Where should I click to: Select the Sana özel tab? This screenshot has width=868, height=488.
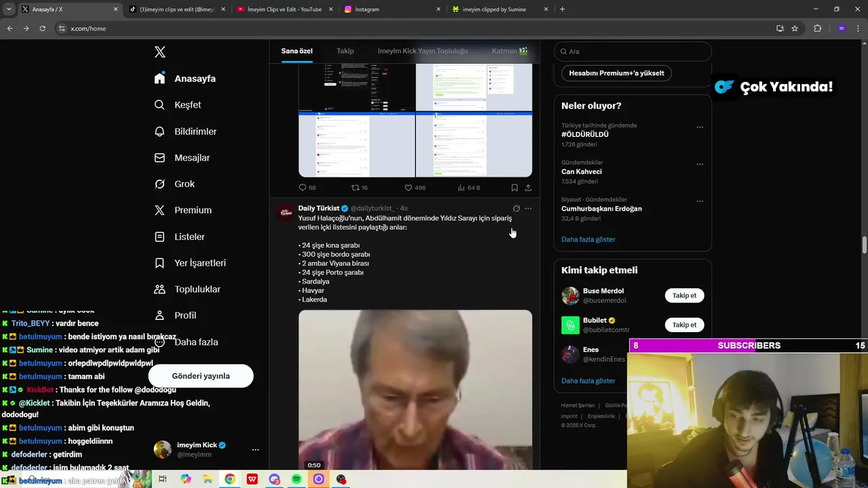297,51
